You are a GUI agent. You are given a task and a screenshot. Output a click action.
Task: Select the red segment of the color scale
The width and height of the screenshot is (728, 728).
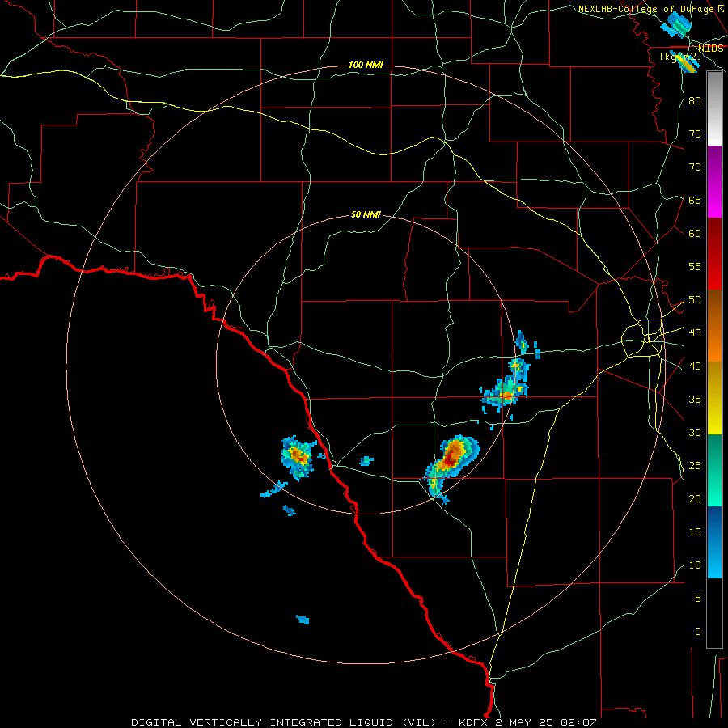pyautogui.click(x=714, y=254)
